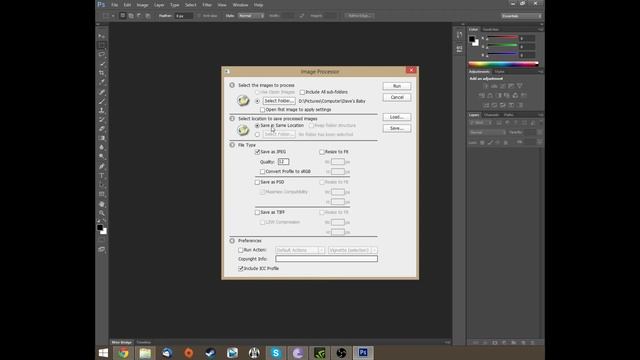This screenshot has height=360, width=640.
Task: Enable Include All sub-folders checkbox
Action: [x=302, y=92]
